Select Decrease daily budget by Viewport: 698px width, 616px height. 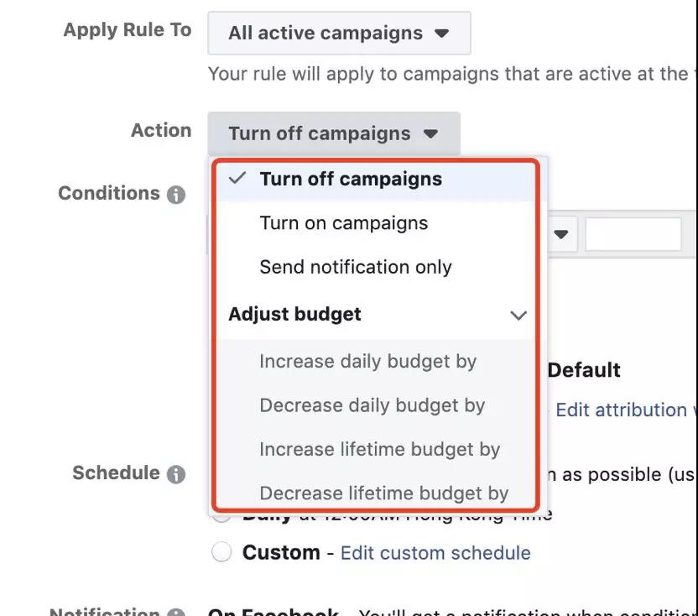pyautogui.click(x=372, y=405)
